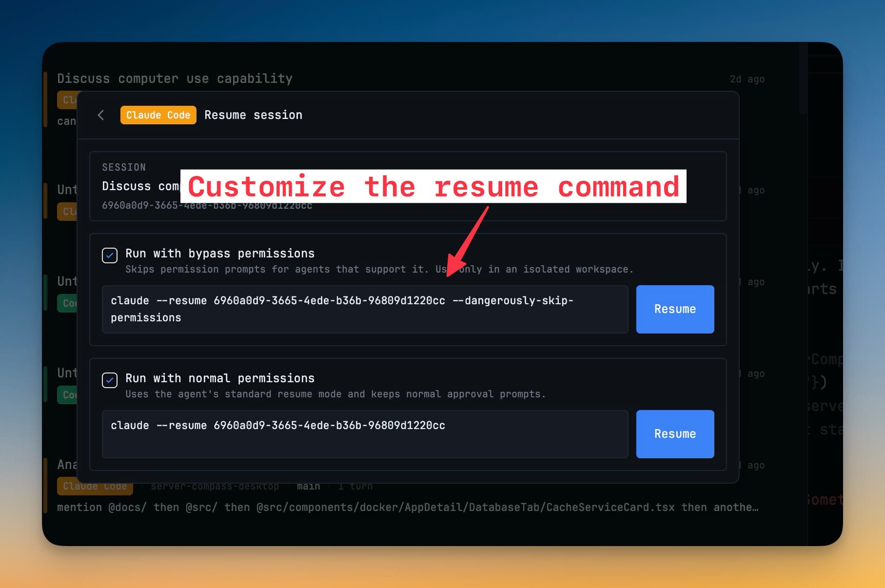885x588 pixels.
Task: Toggle Run with normal permissions checkbox
Action: (x=110, y=380)
